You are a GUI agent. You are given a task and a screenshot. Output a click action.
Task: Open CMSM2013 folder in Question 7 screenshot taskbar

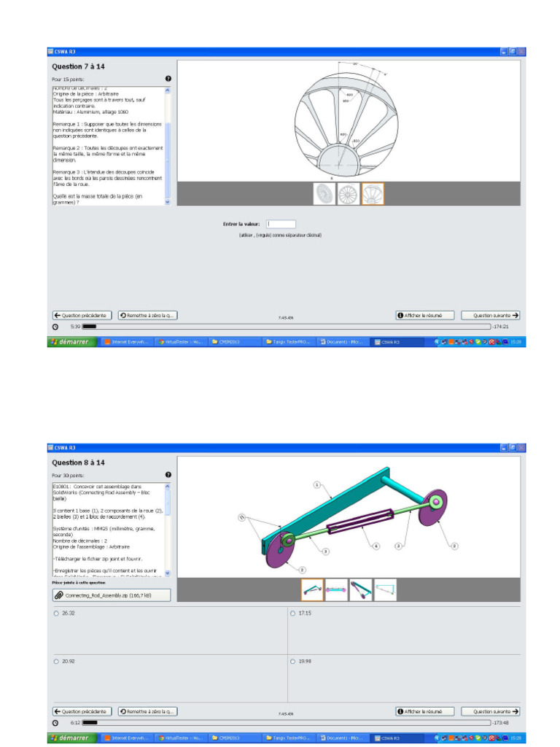click(x=235, y=342)
